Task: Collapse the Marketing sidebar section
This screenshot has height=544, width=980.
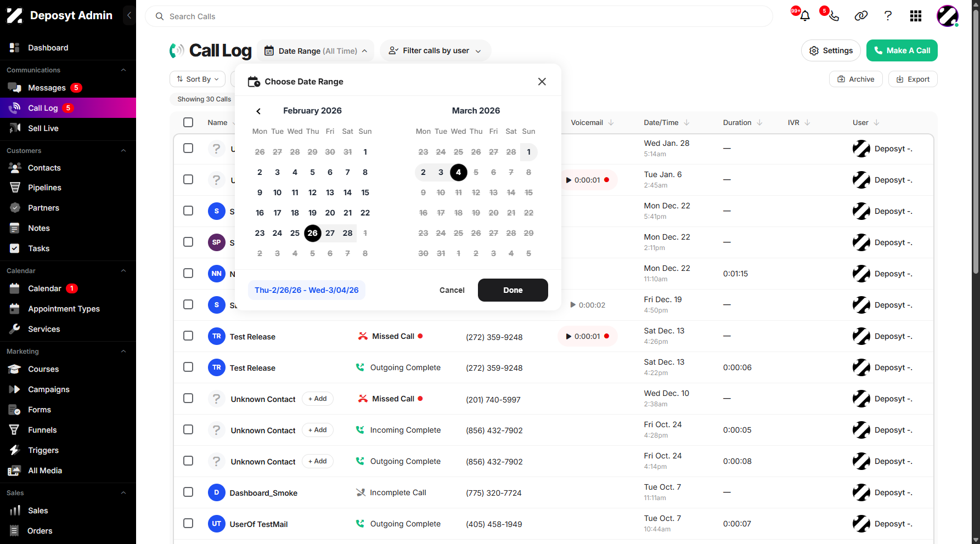Action: pyautogui.click(x=123, y=352)
